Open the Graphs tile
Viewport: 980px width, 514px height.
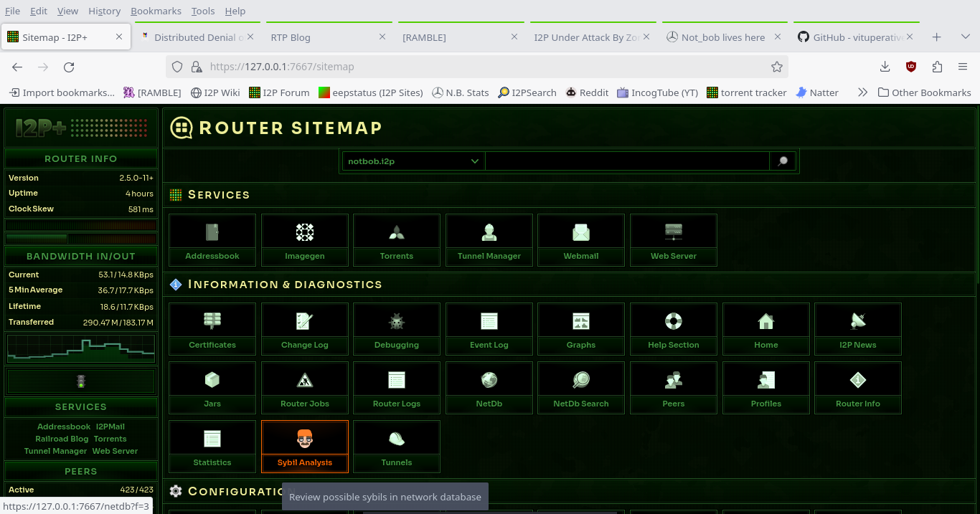click(x=581, y=329)
